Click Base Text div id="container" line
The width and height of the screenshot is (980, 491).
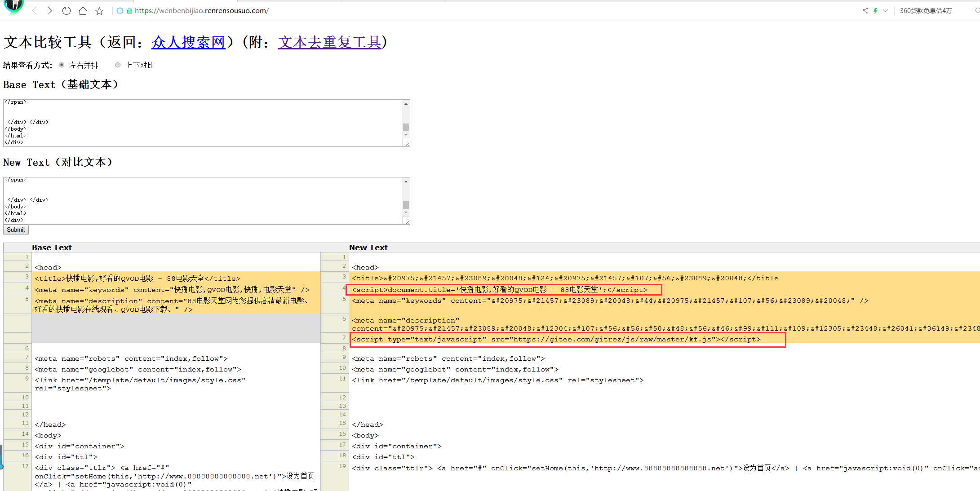click(x=80, y=446)
